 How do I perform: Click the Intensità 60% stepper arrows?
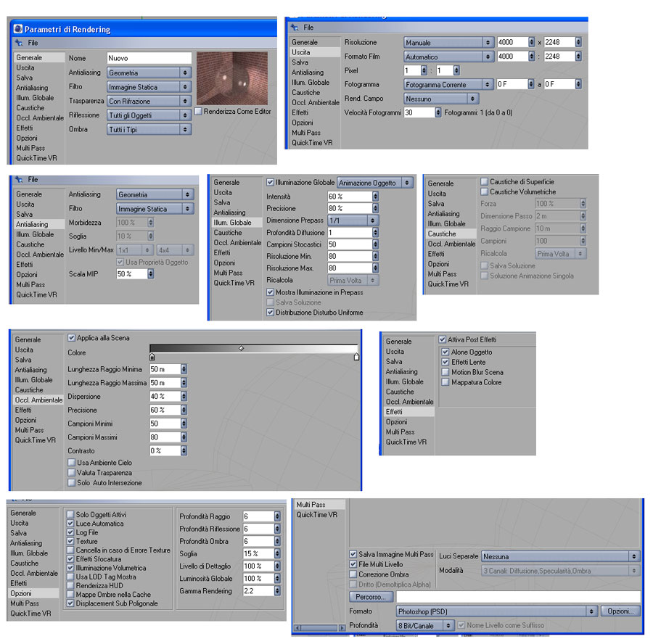pyautogui.click(x=375, y=196)
